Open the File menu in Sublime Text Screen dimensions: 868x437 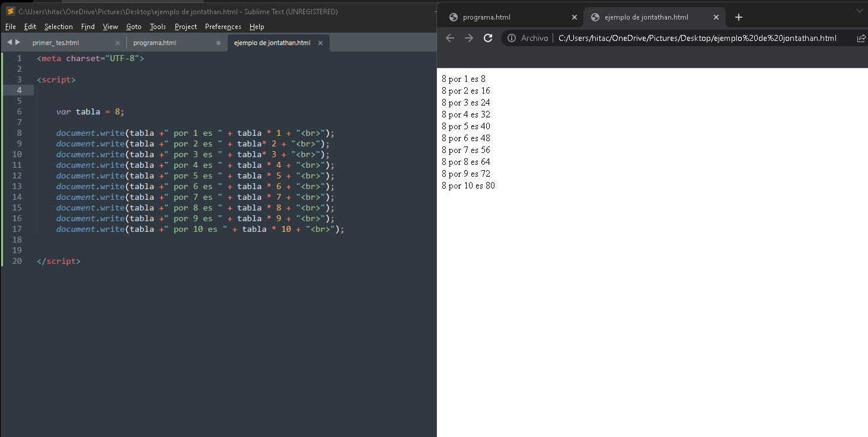pos(10,27)
